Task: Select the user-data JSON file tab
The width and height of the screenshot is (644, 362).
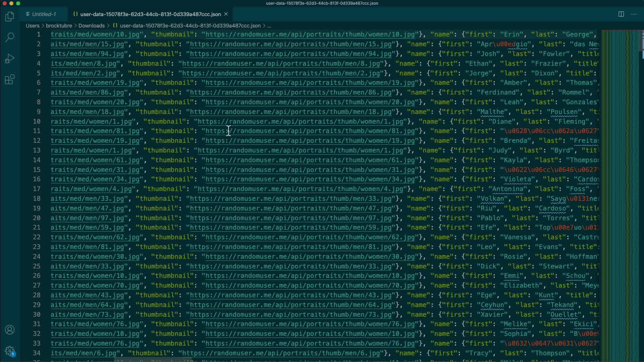Action: tap(150, 14)
